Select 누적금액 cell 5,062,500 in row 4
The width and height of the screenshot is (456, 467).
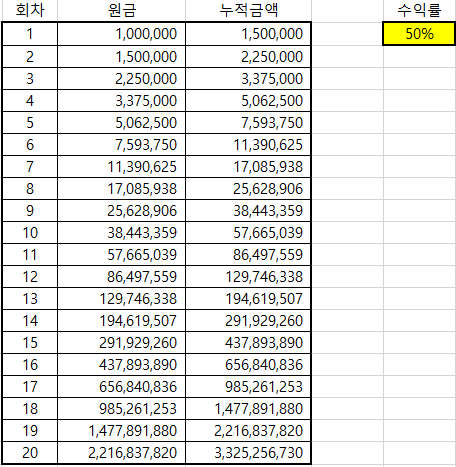tap(248, 101)
